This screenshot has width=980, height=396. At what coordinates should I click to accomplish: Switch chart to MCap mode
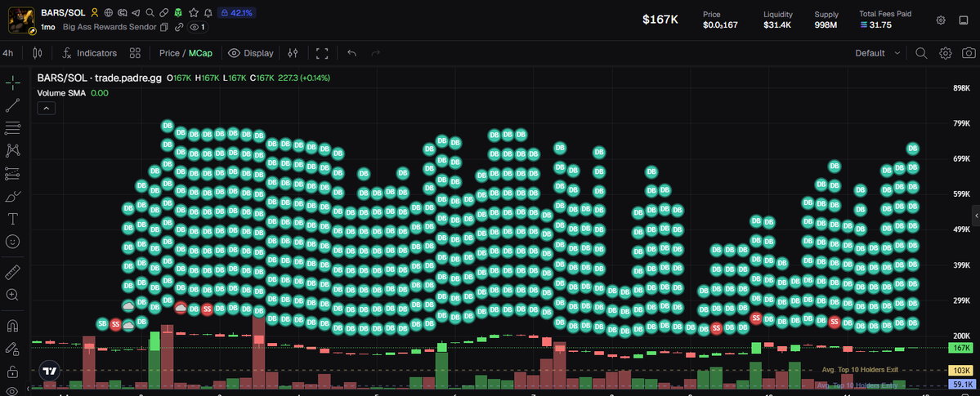[x=200, y=53]
